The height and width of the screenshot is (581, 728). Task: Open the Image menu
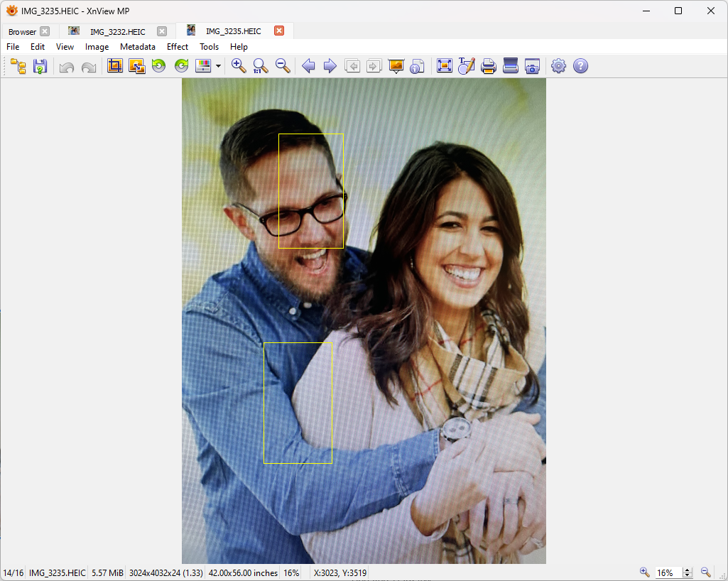(x=97, y=47)
